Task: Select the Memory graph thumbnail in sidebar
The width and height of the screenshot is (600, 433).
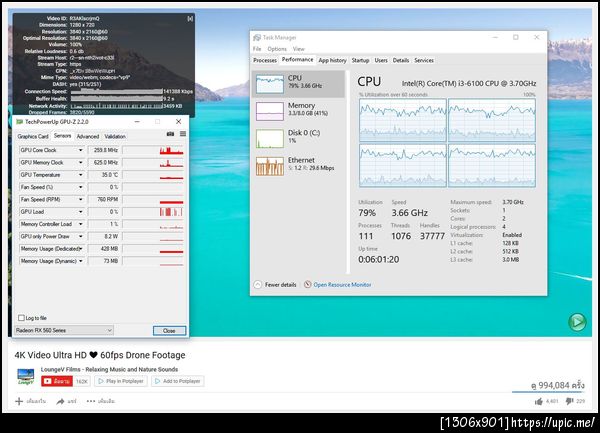Action: coord(270,111)
